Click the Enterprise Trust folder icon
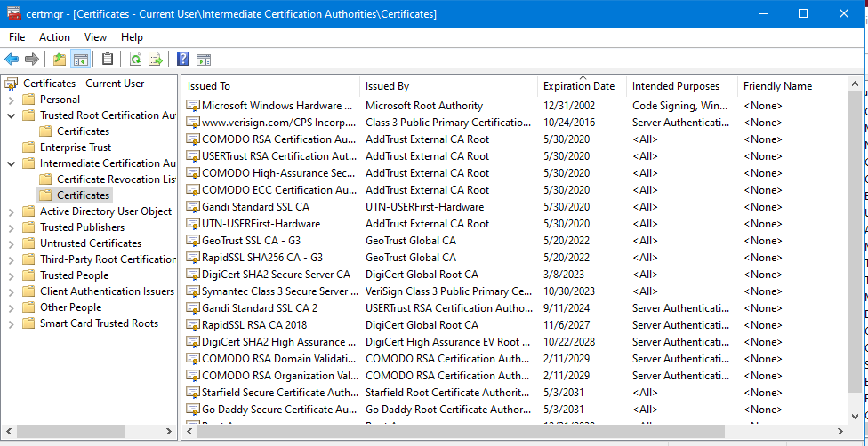Image resolution: width=868 pixels, height=446 pixels. (x=28, y=147)
